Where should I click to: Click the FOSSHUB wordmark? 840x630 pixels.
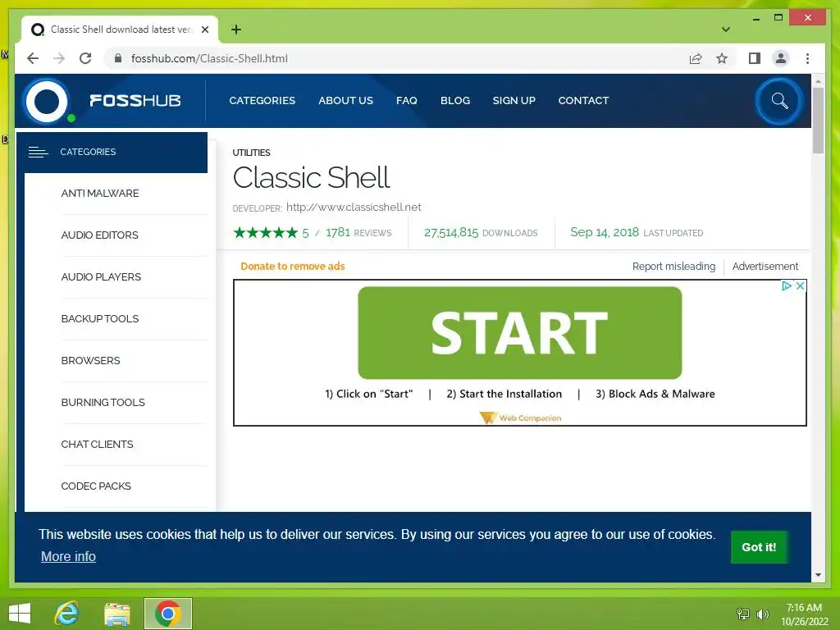(135, 101)
